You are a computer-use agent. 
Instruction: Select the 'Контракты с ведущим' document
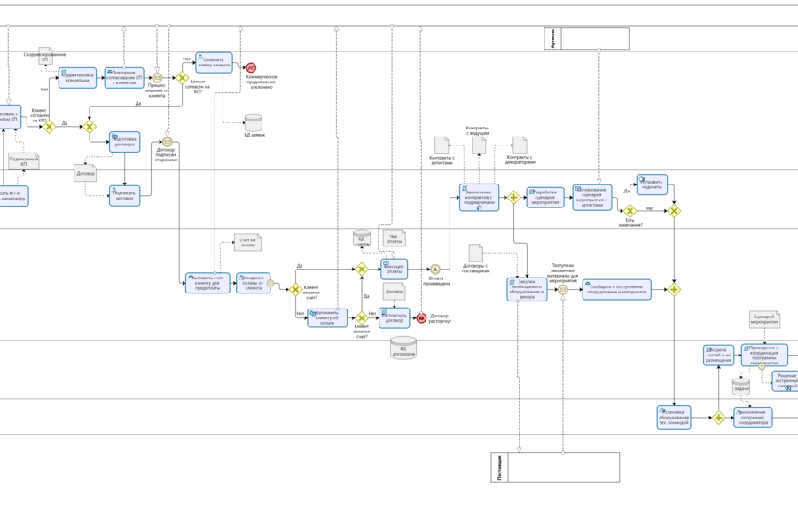[x=479, y=145]
